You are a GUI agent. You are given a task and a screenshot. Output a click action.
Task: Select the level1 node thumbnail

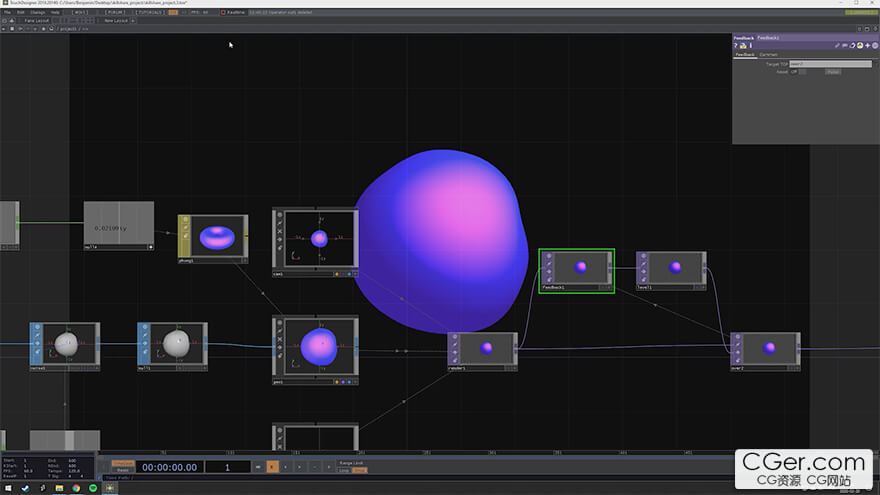point(675,267)
